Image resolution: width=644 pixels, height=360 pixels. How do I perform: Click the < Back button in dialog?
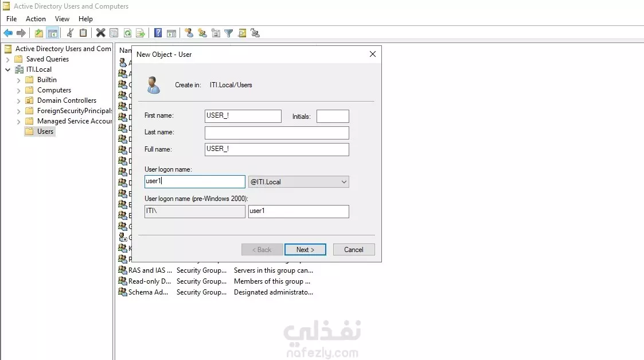coord(262,250)
